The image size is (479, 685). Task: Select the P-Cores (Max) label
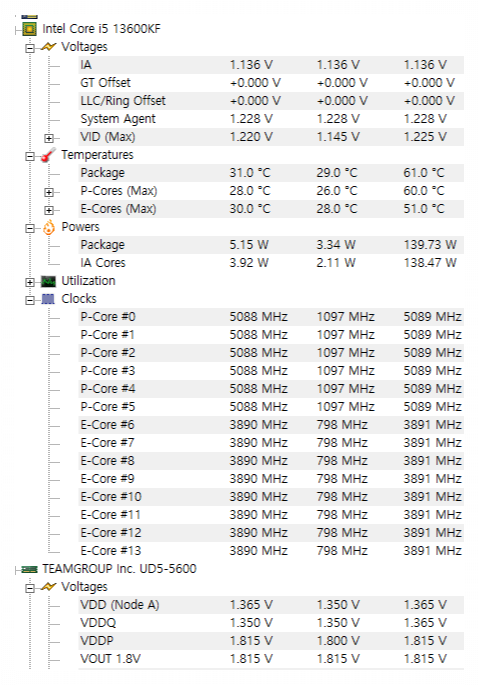click(118, 191)
